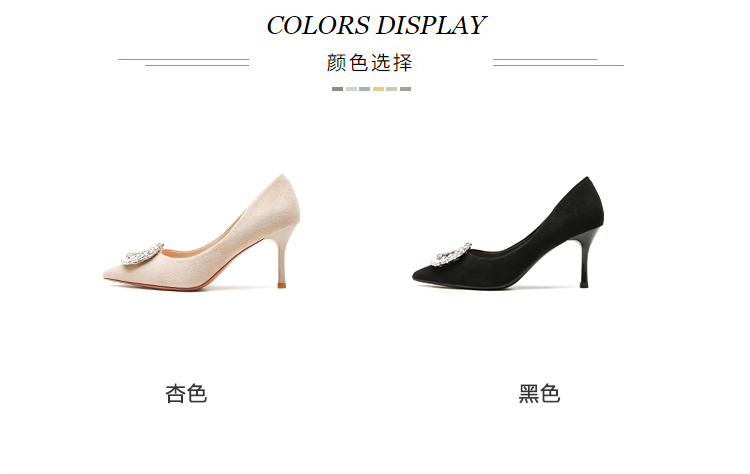The image size is (750, 474).
Task: Pick the first dark green color dash
Action: [x=337, y=89]
